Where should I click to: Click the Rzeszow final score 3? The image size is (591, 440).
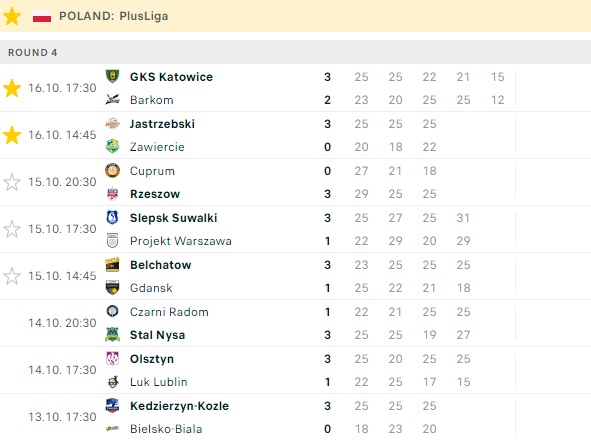coord(327,194)
